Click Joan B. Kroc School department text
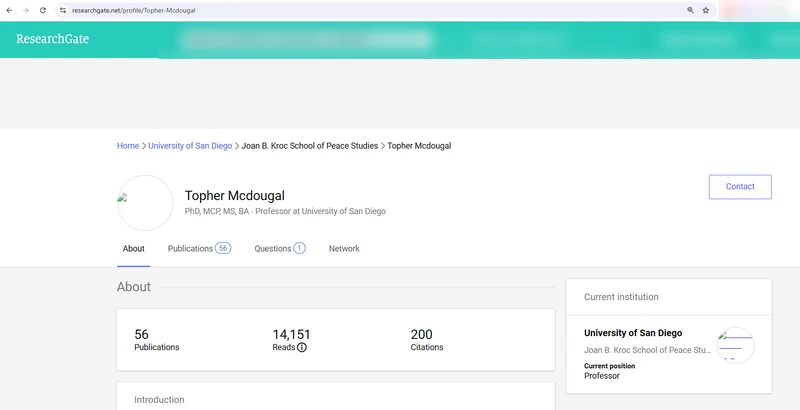The image size is (800, 410). pos(647,350)
